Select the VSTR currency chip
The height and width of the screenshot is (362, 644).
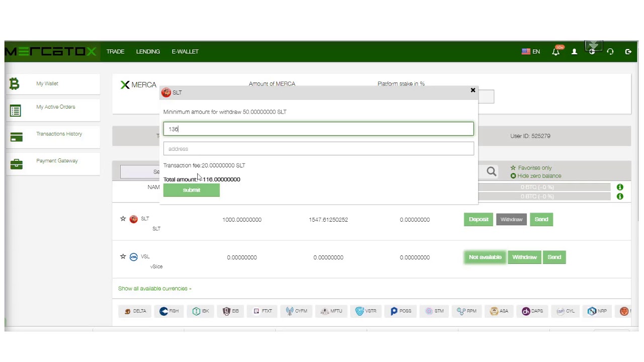(366, 311)
